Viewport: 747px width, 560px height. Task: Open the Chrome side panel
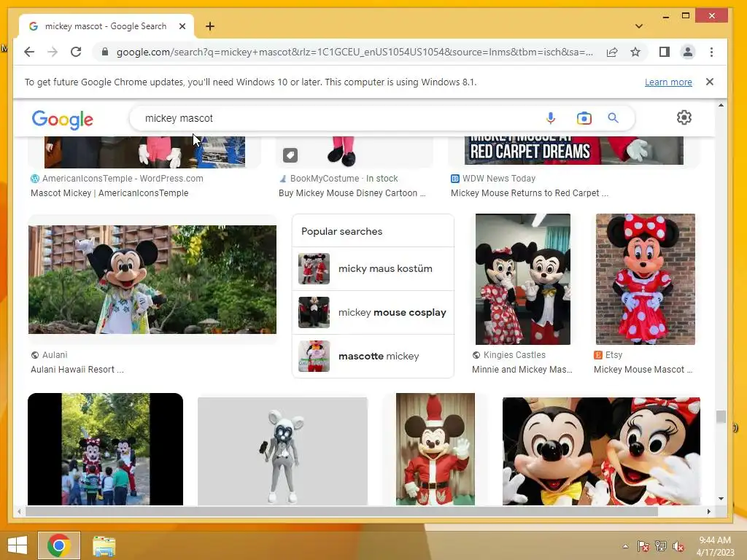pos(664,52)
